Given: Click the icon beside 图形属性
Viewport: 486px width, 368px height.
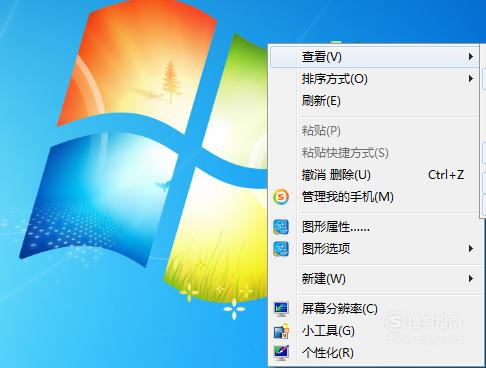Looking at the screenshot, I should [281, 227].
